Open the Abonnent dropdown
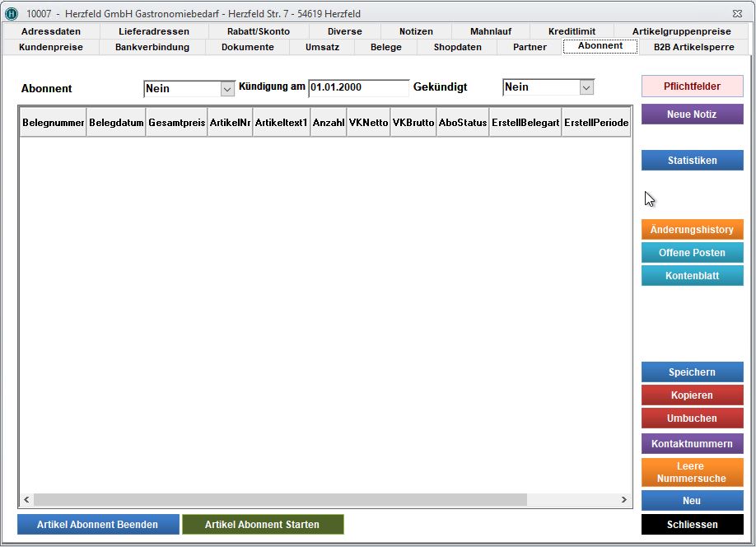Screen dimensions: 756x547 pos(227,88)
